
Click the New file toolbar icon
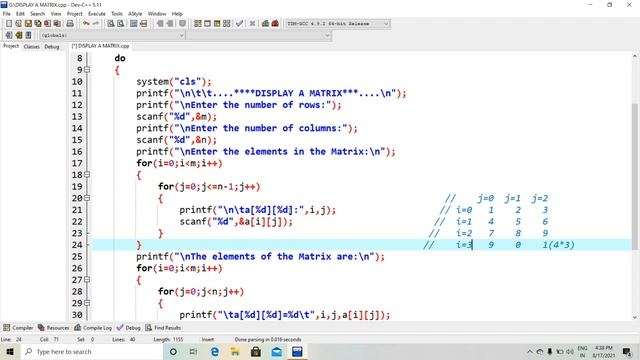(x=9, y=24)
